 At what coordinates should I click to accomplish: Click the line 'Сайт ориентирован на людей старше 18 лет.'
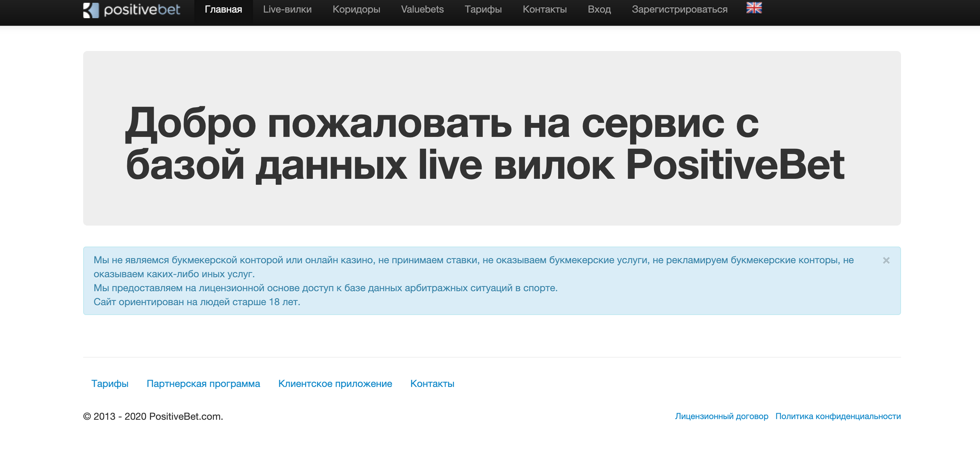click(197, 302)
